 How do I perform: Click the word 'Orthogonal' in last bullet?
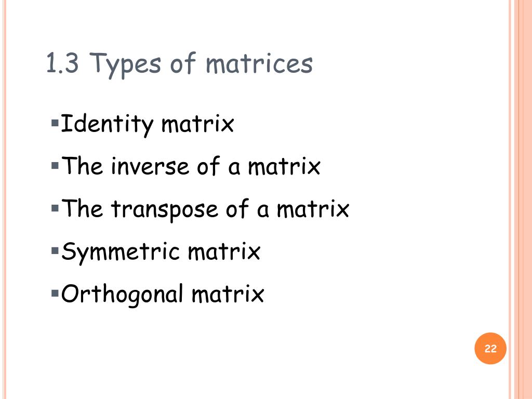(x=122, y=295)
